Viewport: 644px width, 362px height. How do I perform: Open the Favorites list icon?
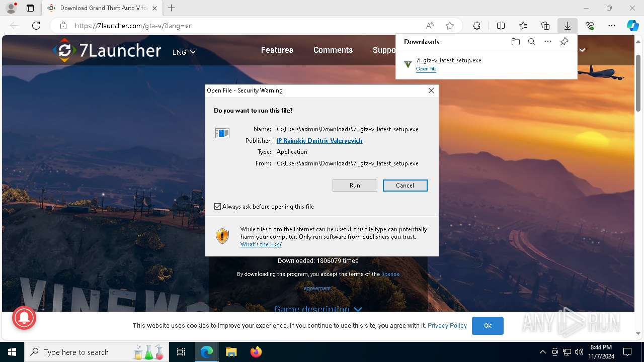(523, 26)
